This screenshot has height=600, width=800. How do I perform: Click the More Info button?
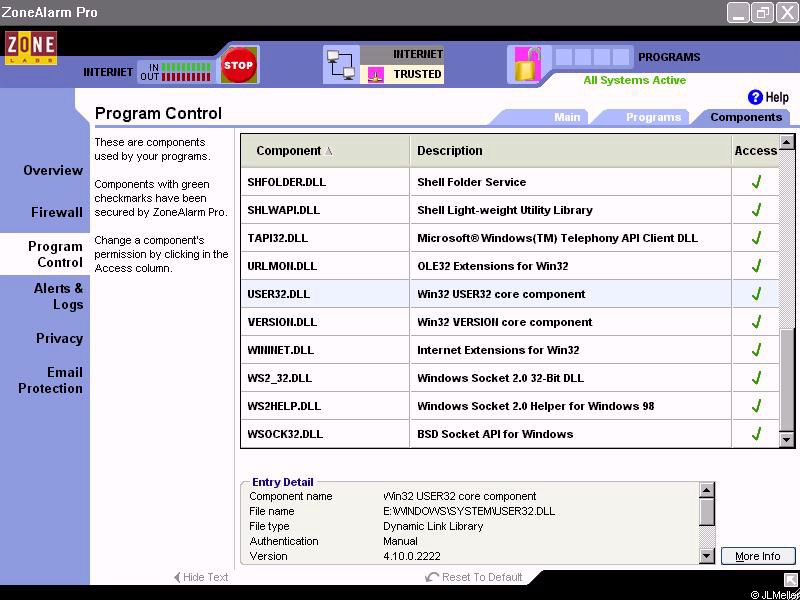point(758,556)
